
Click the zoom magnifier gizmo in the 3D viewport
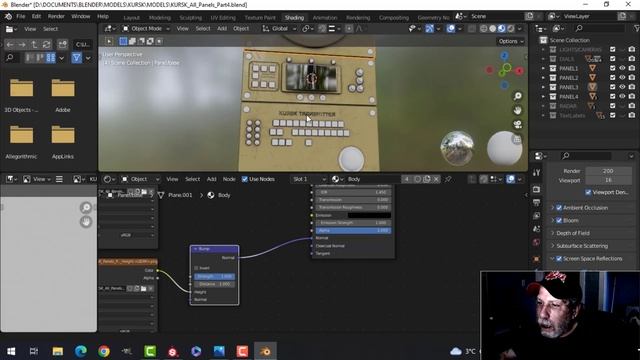(x=518, y=96)
